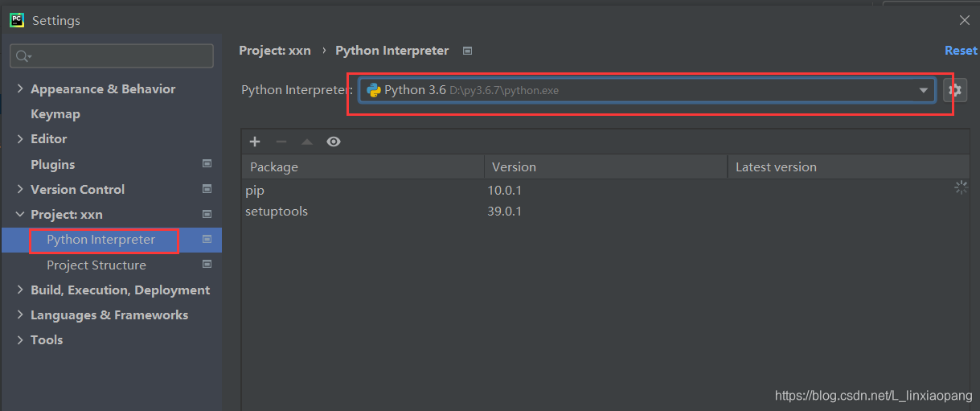Collapse the Project: xxn tree node

point(20,214)
